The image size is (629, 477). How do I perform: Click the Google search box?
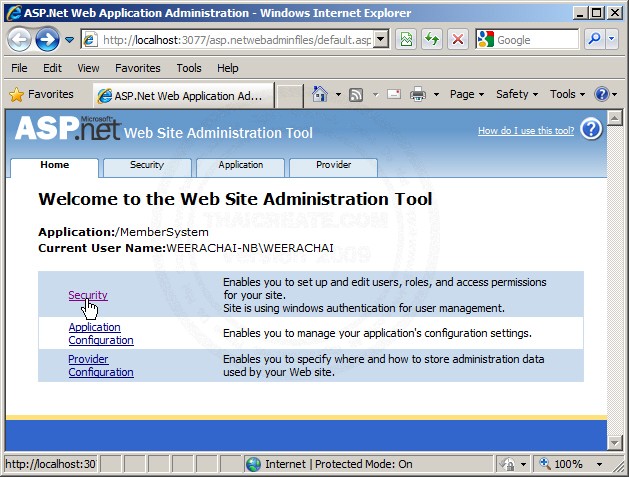[537, 40]
